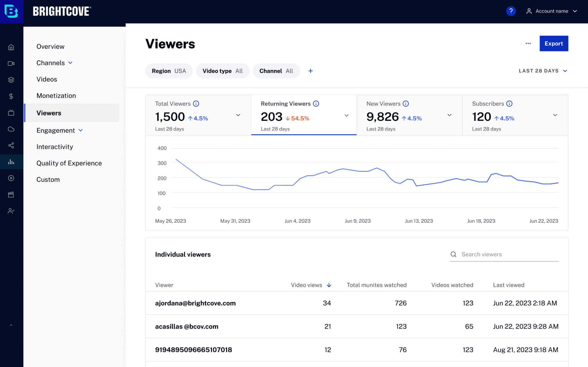Viewport: 588px width, 367px height.
Task: Edit the Region USA filter chip
Action: 169,71
